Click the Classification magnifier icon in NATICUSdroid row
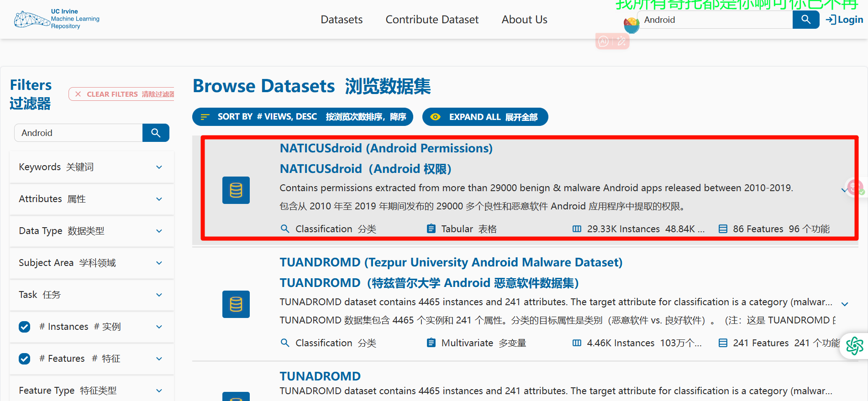 click(x=285, y=229)
